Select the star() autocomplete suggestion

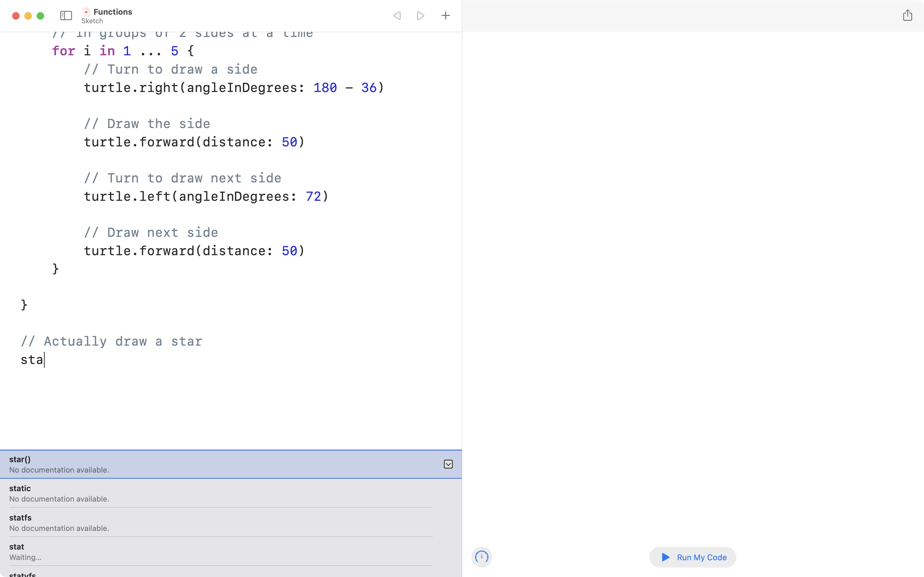[152, 464]
